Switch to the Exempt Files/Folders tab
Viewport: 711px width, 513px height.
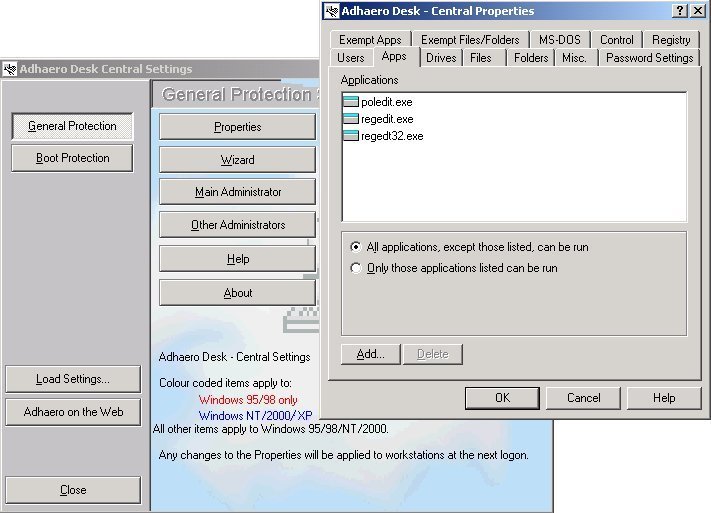[x=470, y=39]
